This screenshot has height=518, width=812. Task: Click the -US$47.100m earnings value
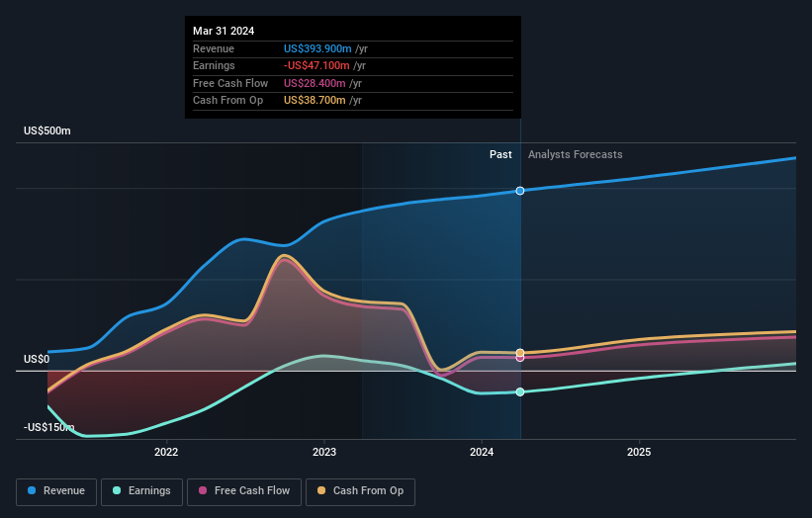click(x=316, y=65)
